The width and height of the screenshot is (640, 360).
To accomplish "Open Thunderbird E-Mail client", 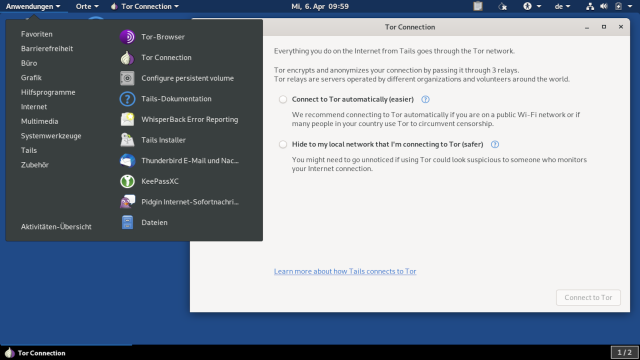I will 180,160.
